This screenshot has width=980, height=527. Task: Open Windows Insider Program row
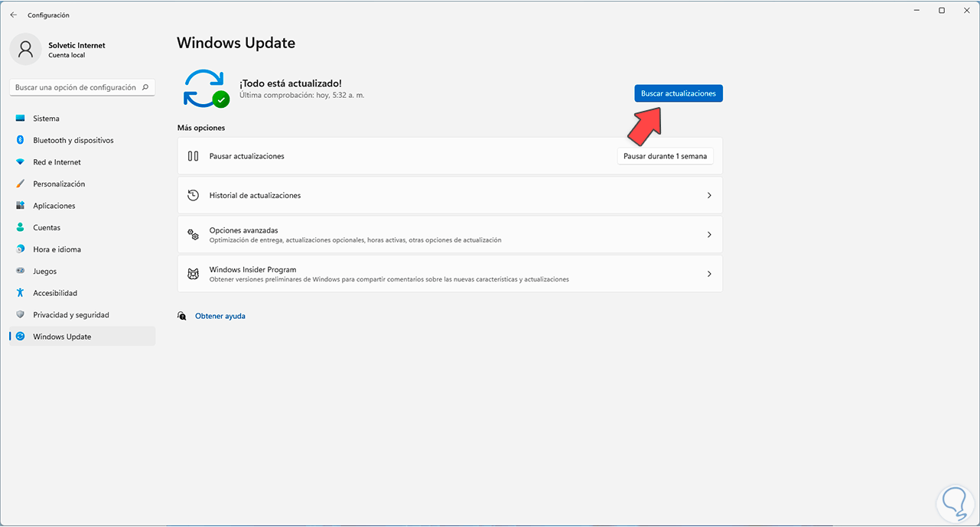click(x=450, y=274)
